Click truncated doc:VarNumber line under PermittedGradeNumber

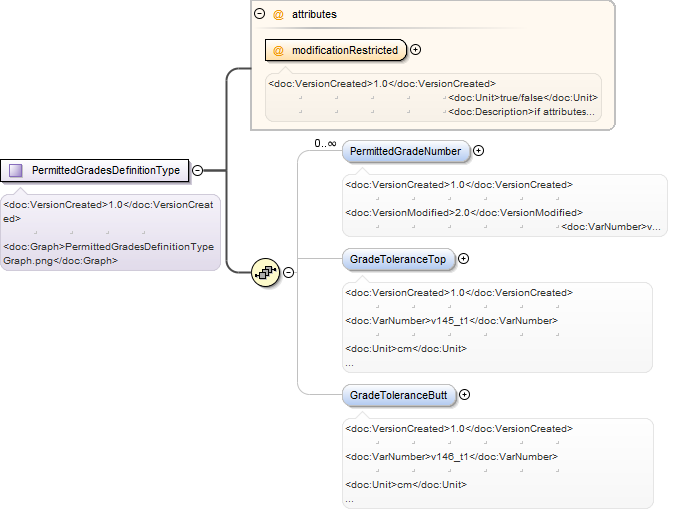(611, 227)
